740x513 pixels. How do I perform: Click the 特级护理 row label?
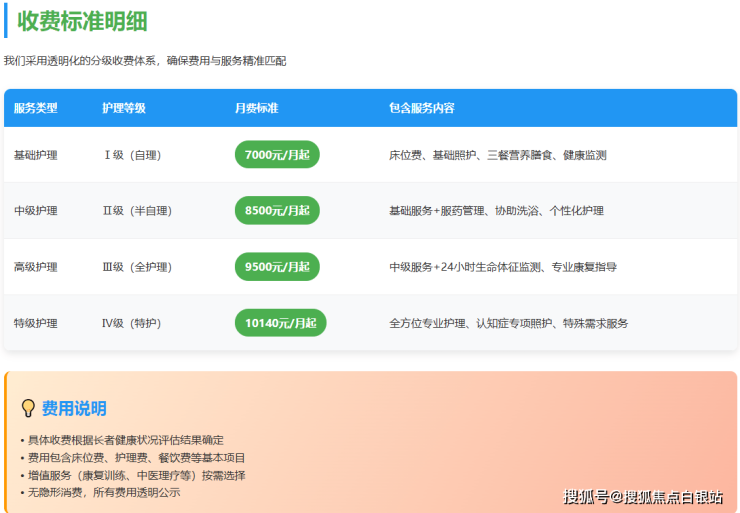pyautogui.click(x=36, y=323)
